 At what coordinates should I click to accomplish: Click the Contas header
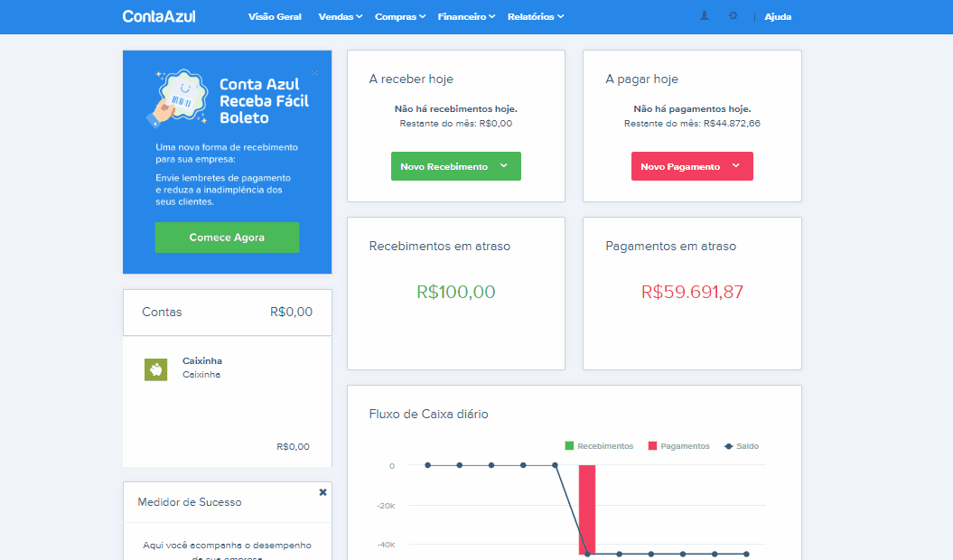click(x=162, y=312)
